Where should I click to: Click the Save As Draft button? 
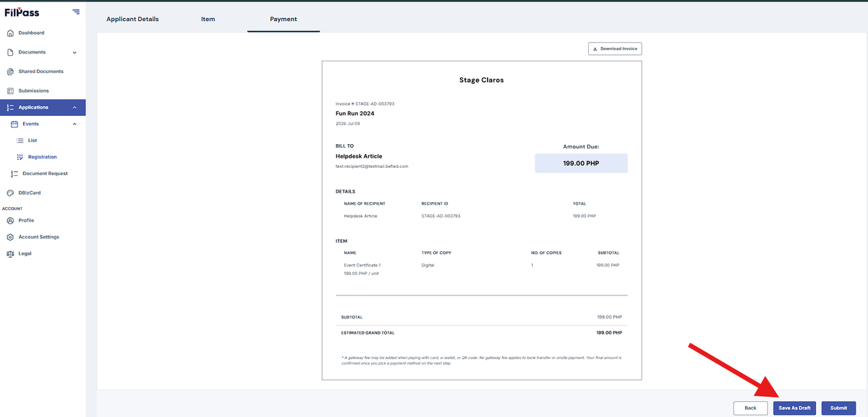pos(794,408)
